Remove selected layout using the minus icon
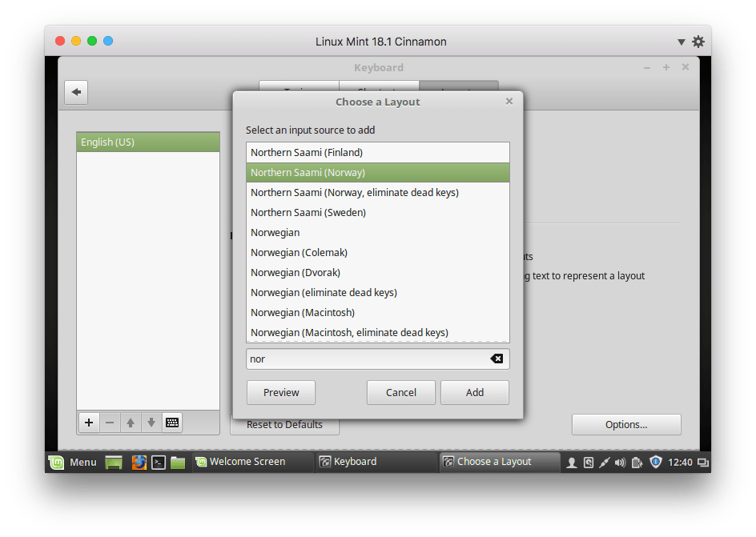 pyautogui.click(x=110, y=422)
